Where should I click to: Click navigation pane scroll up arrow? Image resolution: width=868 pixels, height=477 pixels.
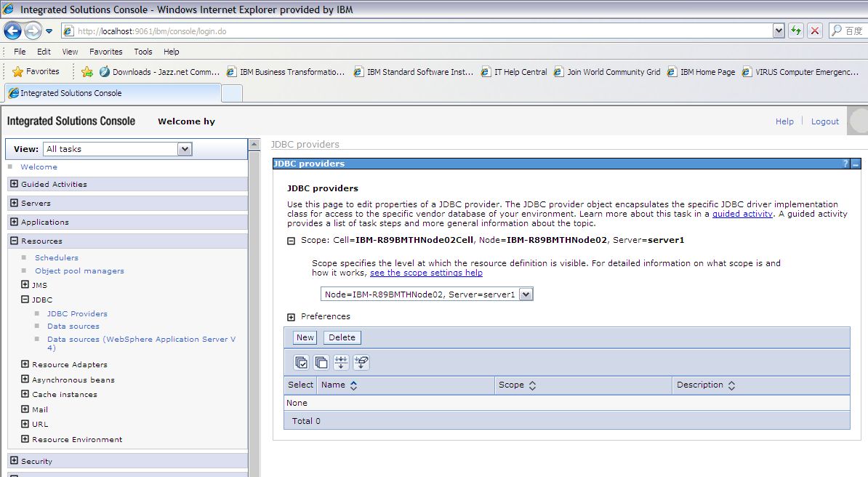[x=254, y=144]
